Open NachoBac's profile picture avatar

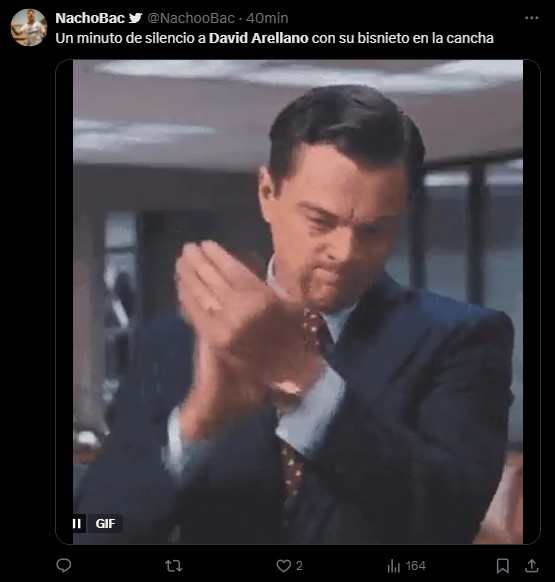click(x=29, y=27)
